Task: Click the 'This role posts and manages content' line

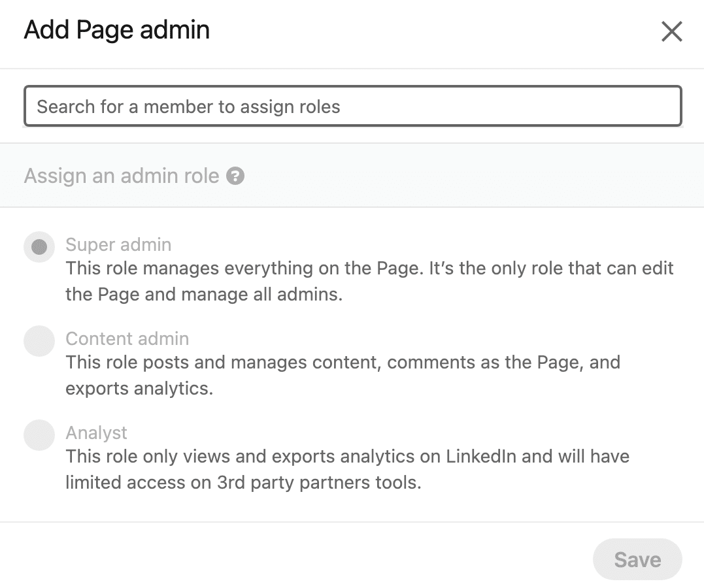Action: click(343, 363)
